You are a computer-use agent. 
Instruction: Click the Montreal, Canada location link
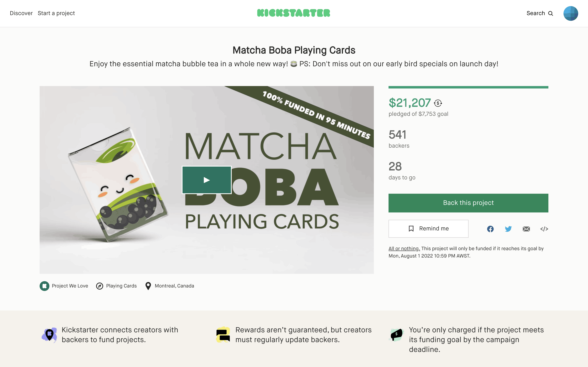click(174, 286)
